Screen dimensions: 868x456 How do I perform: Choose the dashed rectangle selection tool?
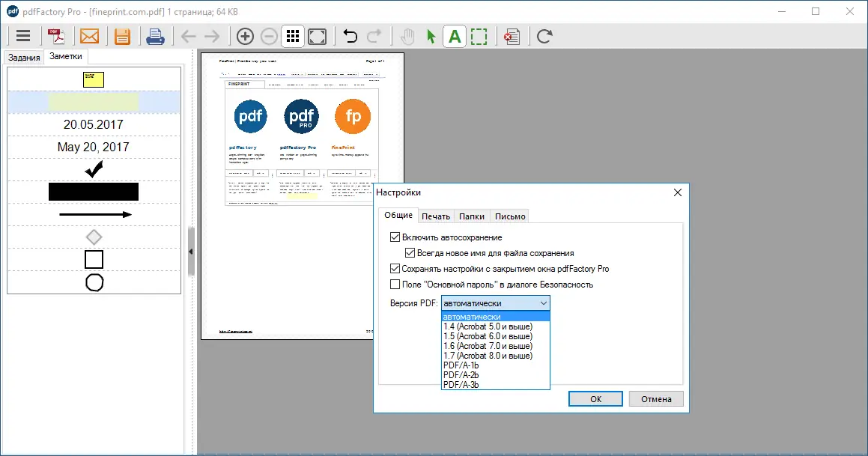479,37
